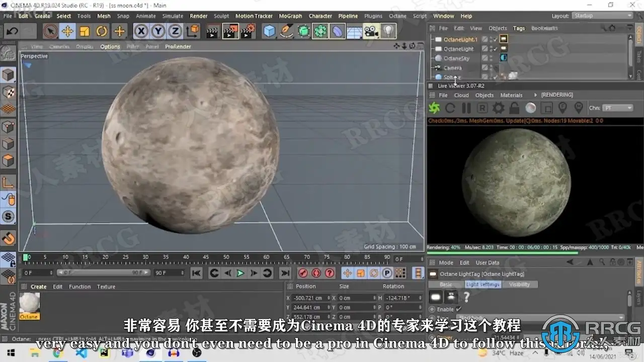Click the Octane lock resolution padlock icon
Image resolution: width=644 pixels, height=362 pixels.
click(x=514, y=108)
